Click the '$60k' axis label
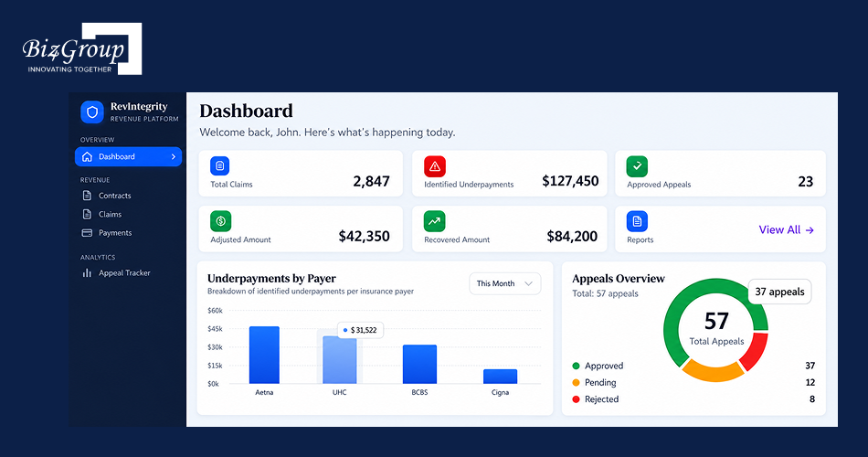Image resolution: width=868 pixels, height=457 pixels. coord(215,310)
